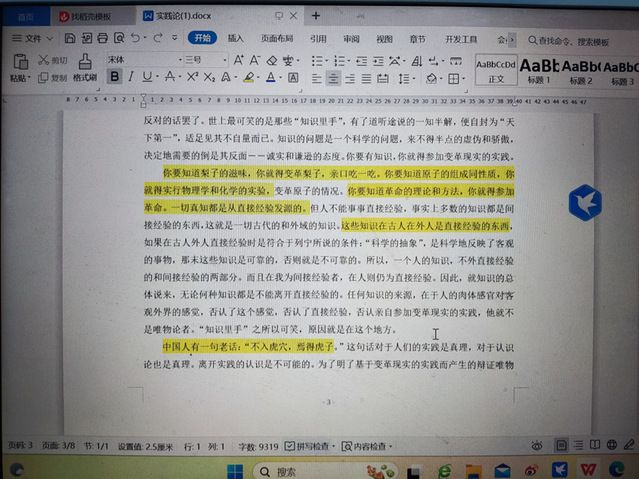Apply center paragraph alignment

334,78
